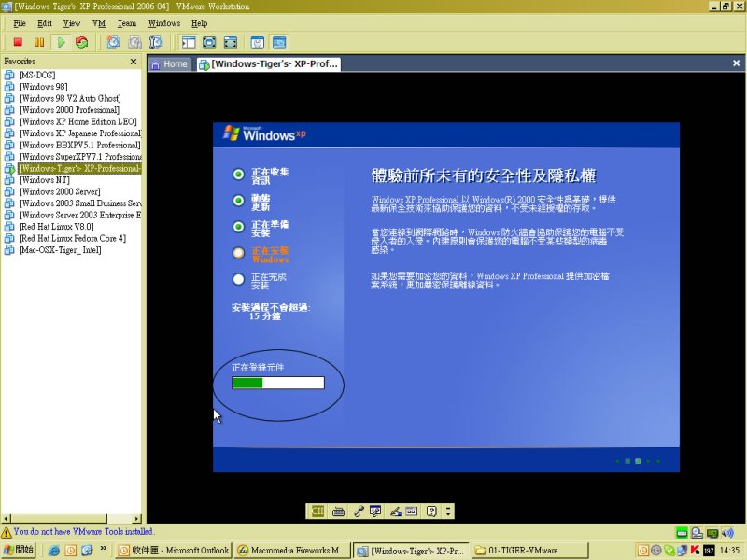Open the VM menu
Viewport: 747px width, 560px height.
pos(99,23)
